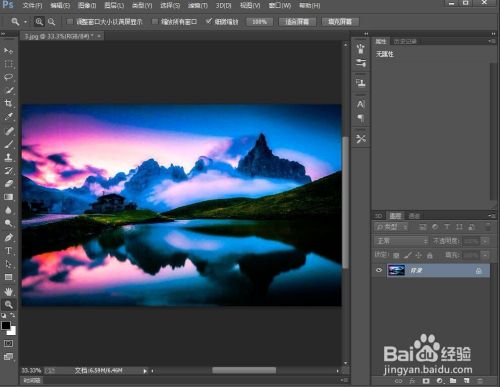Toggle the layer filter on/off switch
This screenshot has height=387, width=500.
pyautogui.click(x=488, y=227)
